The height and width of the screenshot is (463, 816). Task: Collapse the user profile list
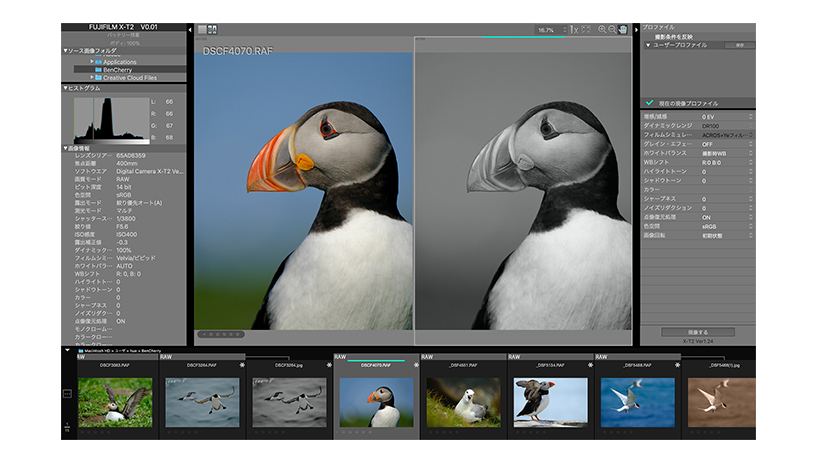[648, 45]
